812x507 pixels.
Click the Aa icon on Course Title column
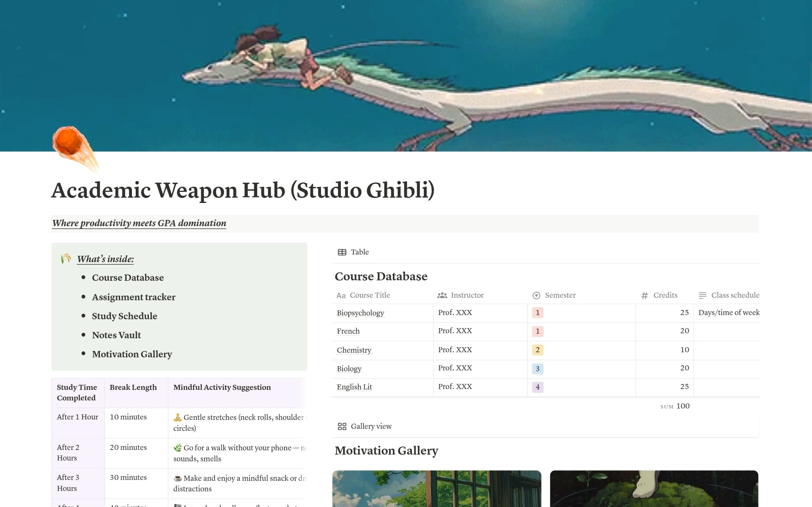[341, 295]
